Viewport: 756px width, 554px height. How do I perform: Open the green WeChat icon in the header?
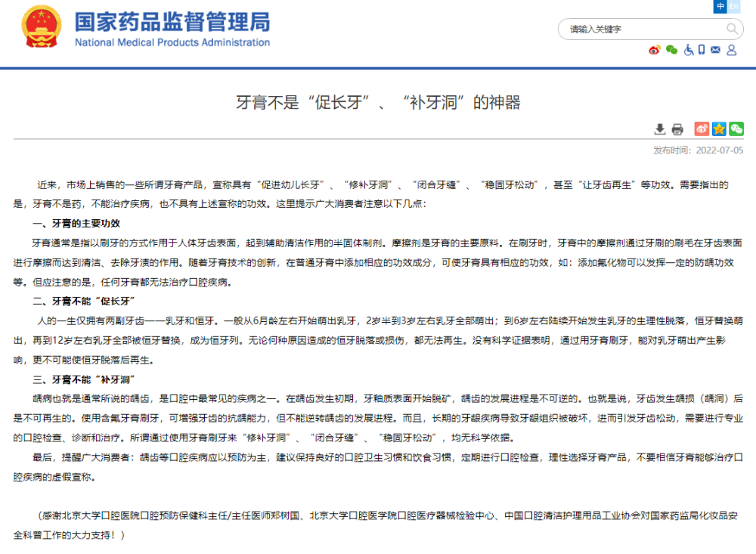[x=671, y=51]
